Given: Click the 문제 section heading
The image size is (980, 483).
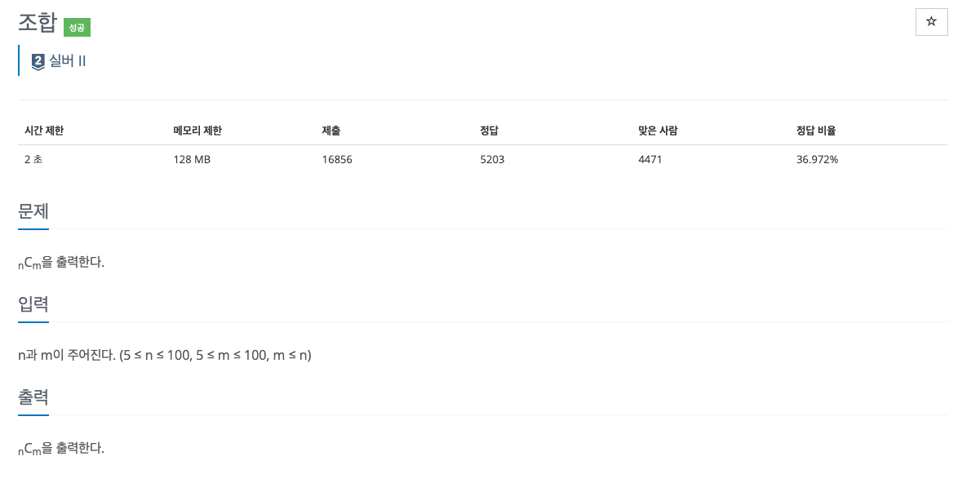Looking at the screenshot, I should (x=33, y=211).
